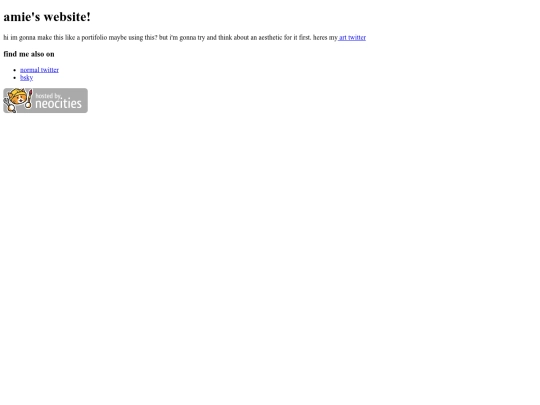The image size is (540, 405).
Task: Click the words heres my before art twitter
Action: (x=325, y=38)
